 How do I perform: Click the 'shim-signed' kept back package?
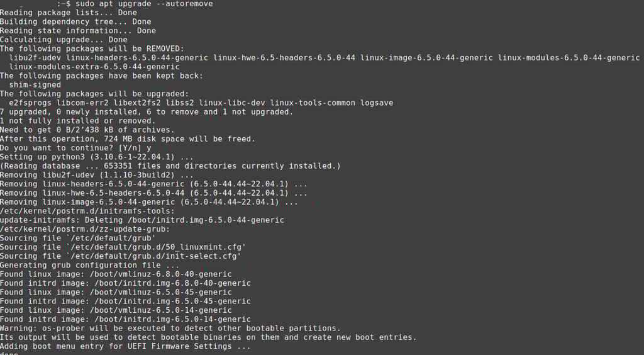[35, 85]
